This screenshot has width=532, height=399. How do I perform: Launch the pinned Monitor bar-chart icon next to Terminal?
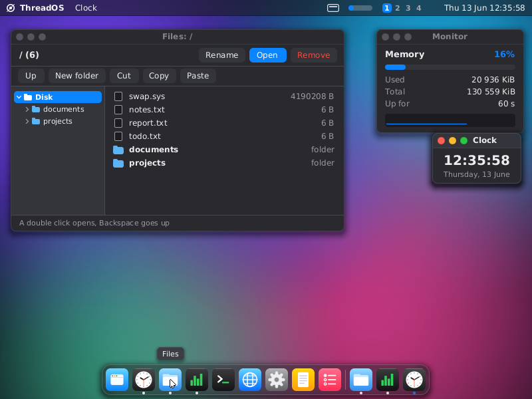[x=197, y=380]
